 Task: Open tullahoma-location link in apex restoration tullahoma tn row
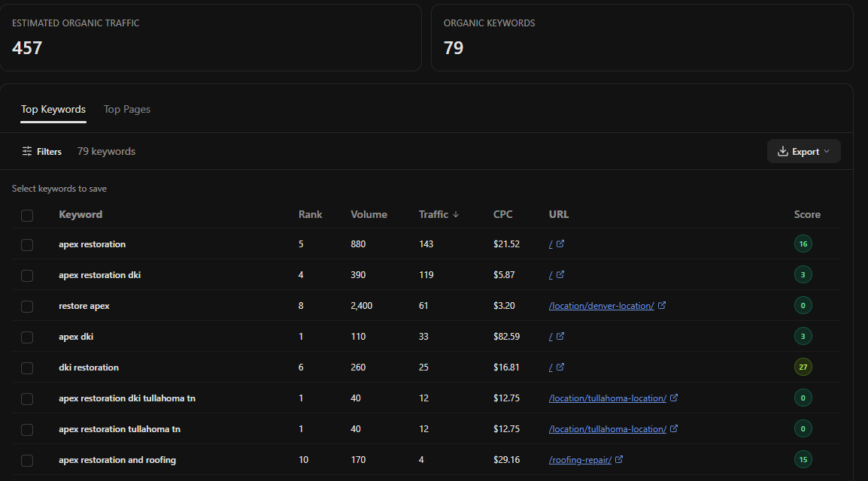tap(607, 429)
